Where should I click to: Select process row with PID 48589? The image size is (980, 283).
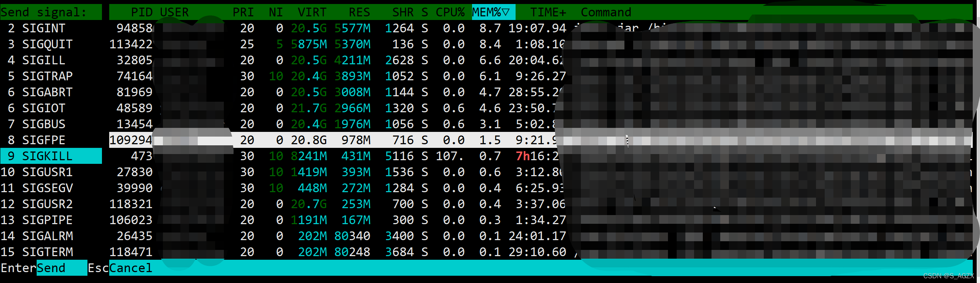point(541,108)
